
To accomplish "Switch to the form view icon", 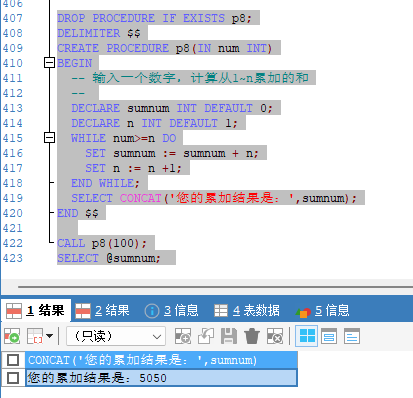I will (329, 336).
